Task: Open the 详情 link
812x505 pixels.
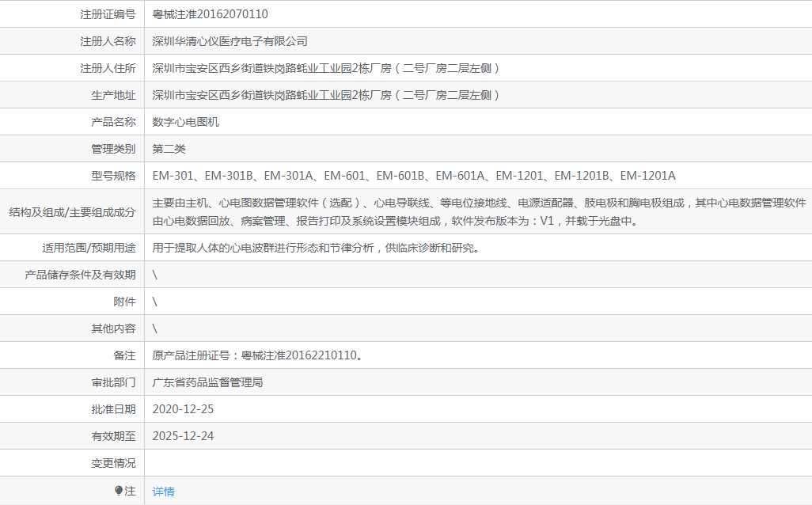Action: pos(163,492)
